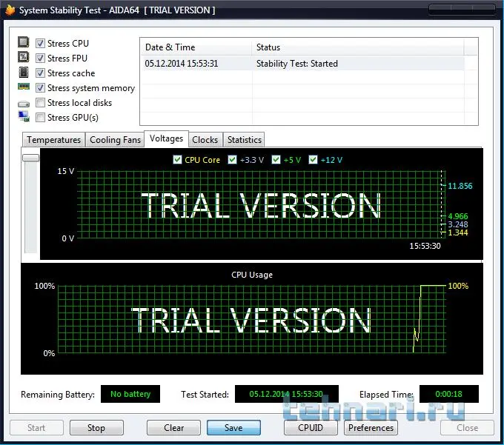Click the Save button
The height and width of the screenshot is (445, 504).
tap(233, 428)
